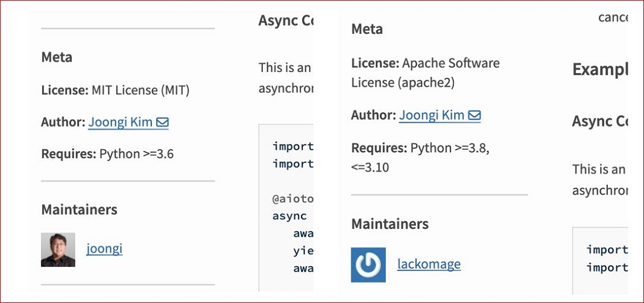Click the code block containing the async line
Screen dimensions: 644x303
(286, 208)
